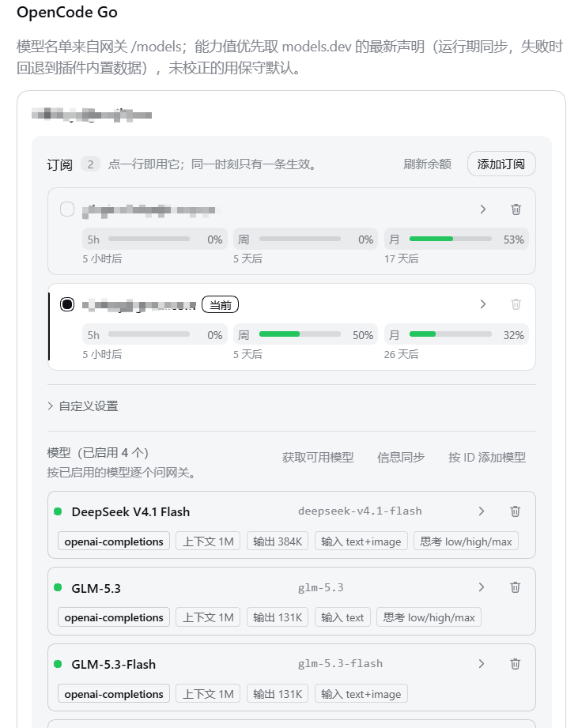
Task: Select the current subscription radio button
Action: click(67, 304)
